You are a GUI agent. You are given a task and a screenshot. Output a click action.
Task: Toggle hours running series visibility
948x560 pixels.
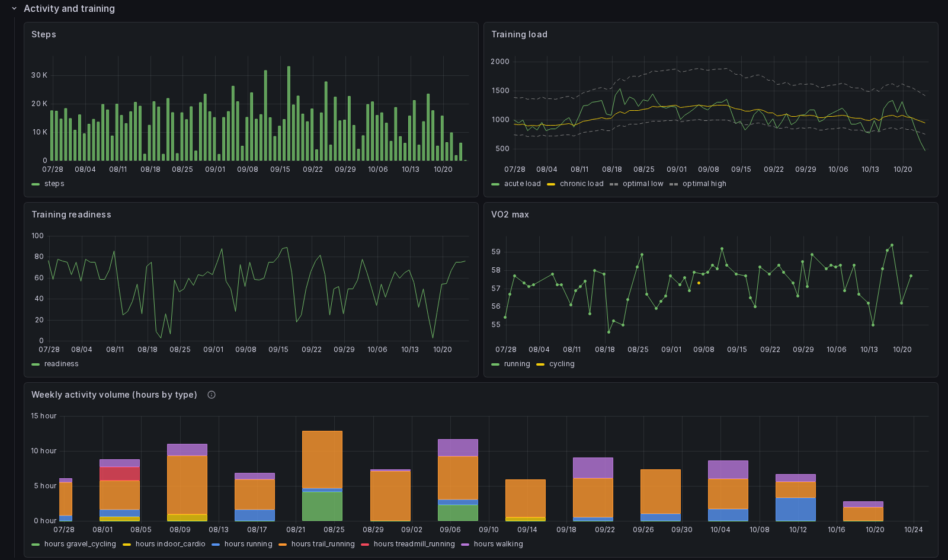(248, 544)
